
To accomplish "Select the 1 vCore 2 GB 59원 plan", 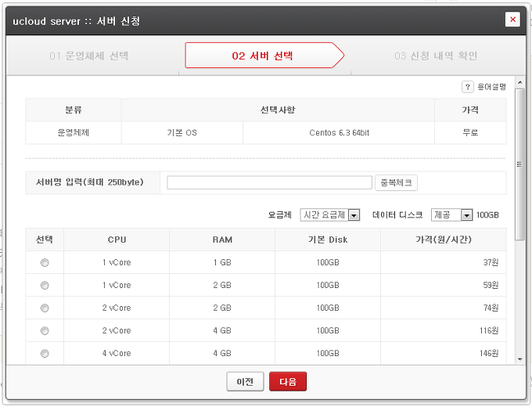I will [x=45, y=286].
